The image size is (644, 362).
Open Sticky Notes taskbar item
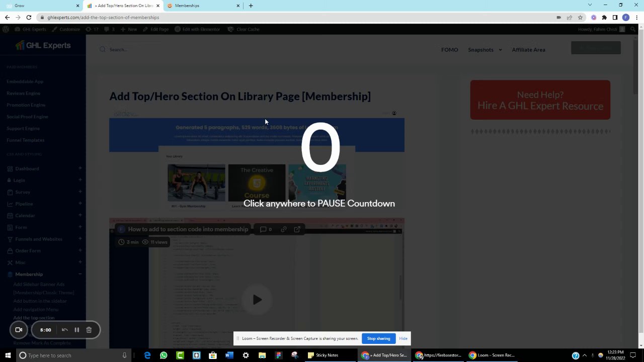pos(326,355)
